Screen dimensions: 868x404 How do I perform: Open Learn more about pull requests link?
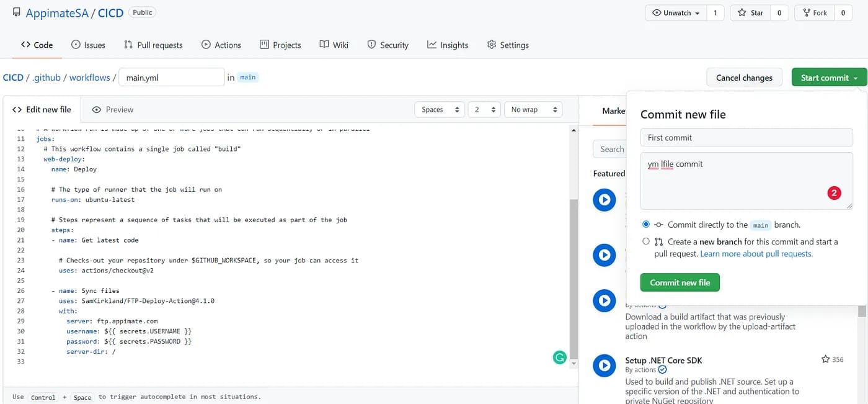pos(756,254)
